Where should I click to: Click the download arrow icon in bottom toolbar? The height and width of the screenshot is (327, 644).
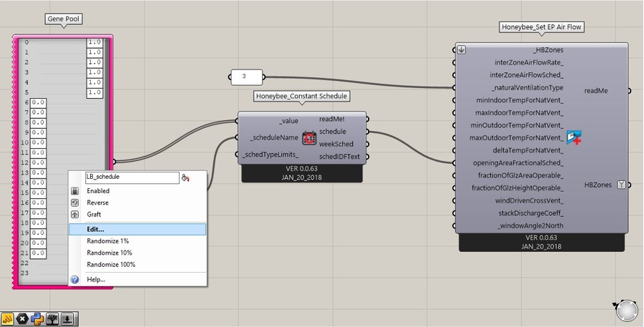(67, 319)
